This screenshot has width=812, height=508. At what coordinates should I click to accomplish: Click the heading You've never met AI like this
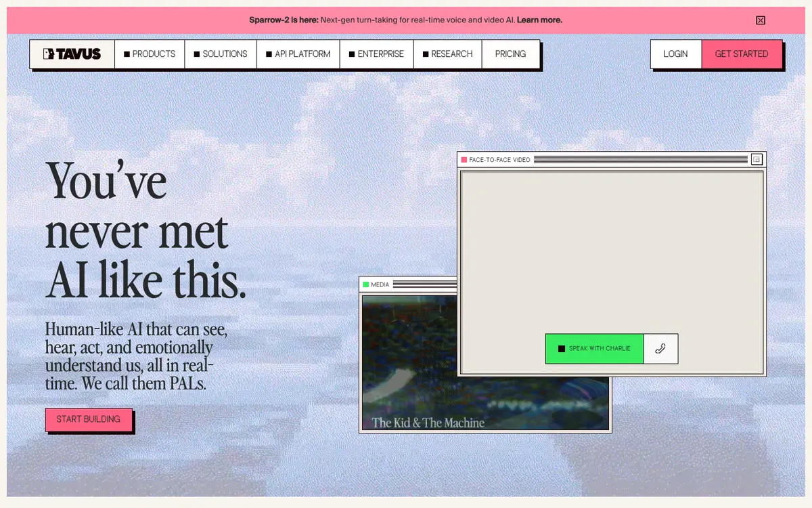[145, 230]
